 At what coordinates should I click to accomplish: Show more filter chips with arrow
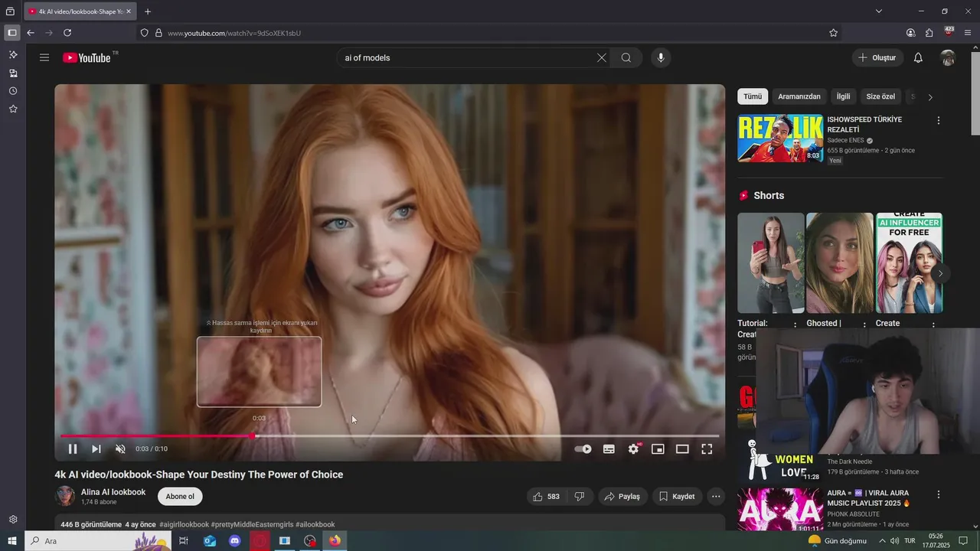click(x=930, y=97)
